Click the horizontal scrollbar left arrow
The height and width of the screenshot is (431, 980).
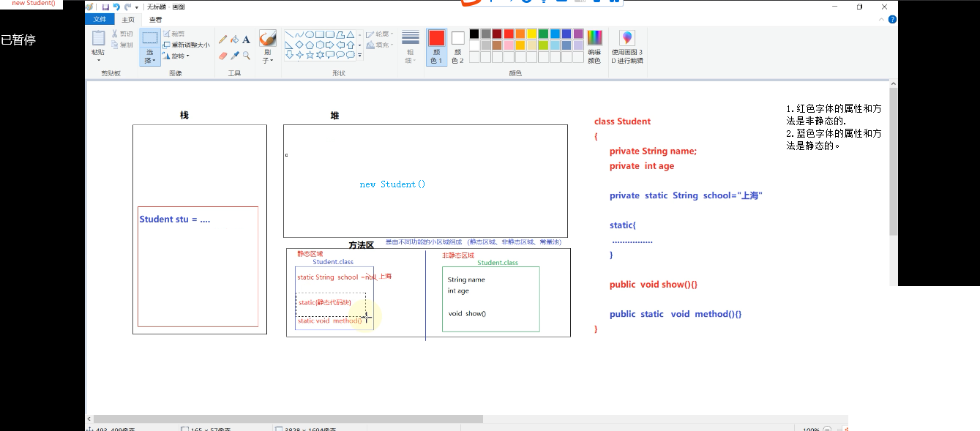(90, 419)
